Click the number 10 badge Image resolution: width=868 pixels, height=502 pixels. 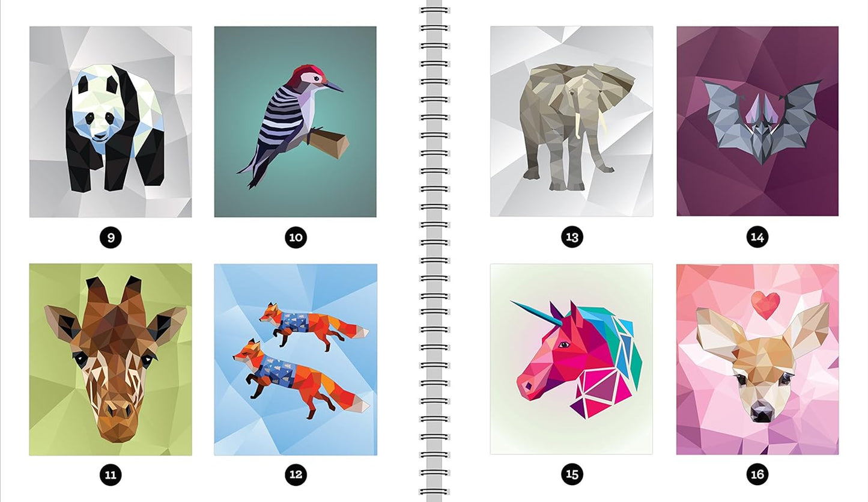(x=296, y=237)
